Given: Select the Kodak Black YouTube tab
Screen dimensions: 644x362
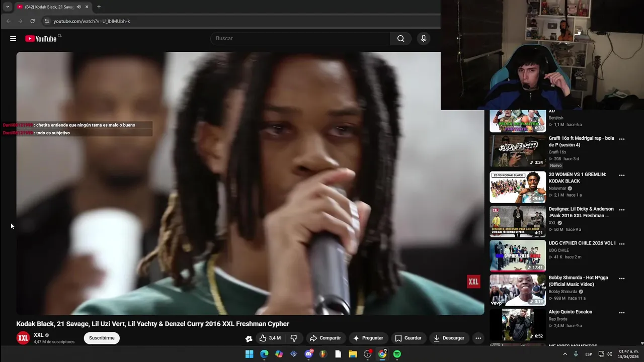Looking at the screenshot, I should pos(52,7).
